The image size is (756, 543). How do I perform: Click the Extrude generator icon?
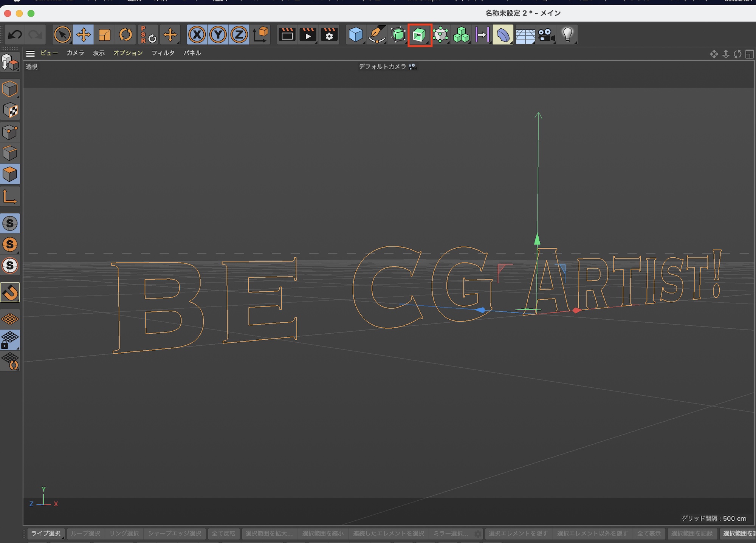419,35
